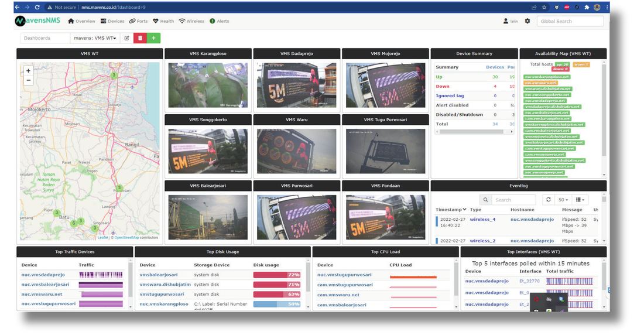Bookmark this page with the star icon

pos(544,7)
